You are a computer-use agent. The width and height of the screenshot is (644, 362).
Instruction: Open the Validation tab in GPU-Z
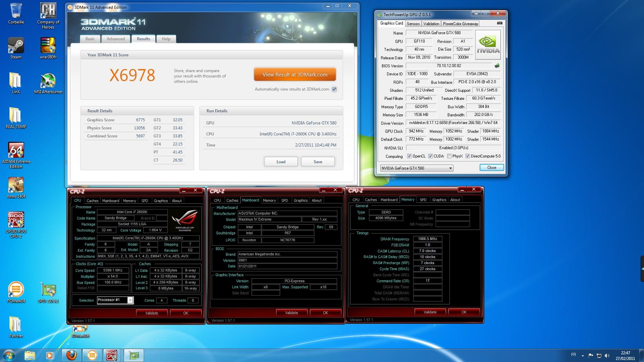click(431, 24)
